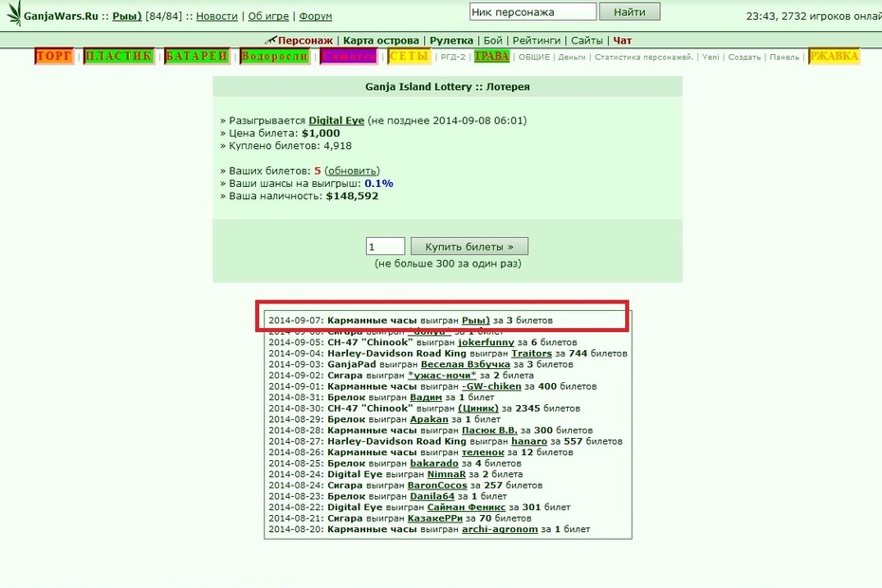Open the Форум link
The height and width of the screenshot is (588, 882).
point(316,16)
